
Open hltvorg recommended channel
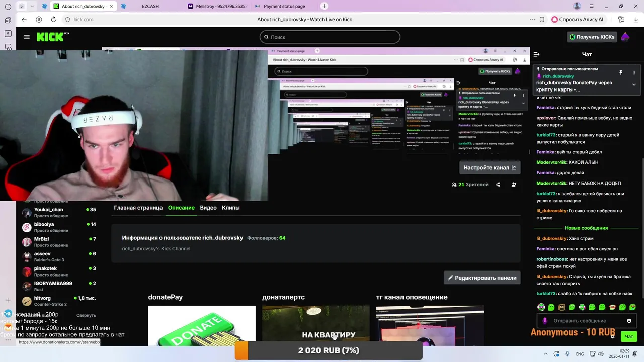(59, 301)
